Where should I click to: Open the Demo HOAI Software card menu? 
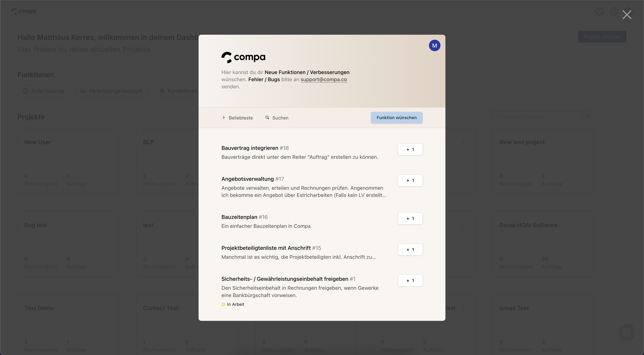pos(582,225)
